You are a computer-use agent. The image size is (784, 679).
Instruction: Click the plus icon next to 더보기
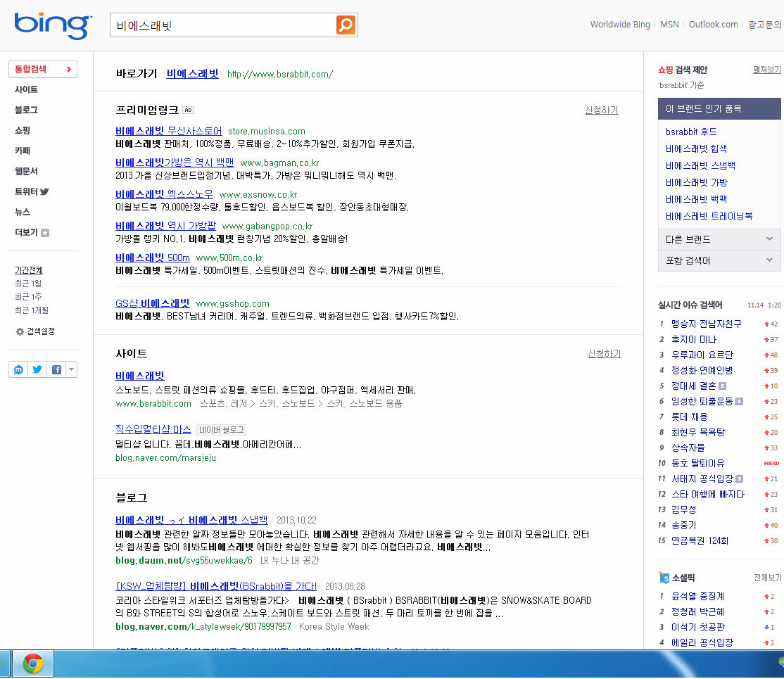45,232
